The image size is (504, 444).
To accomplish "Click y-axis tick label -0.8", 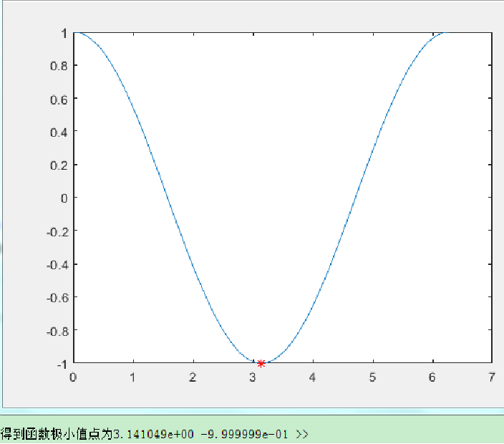I will pyautogui.click(x=58, y=331).
